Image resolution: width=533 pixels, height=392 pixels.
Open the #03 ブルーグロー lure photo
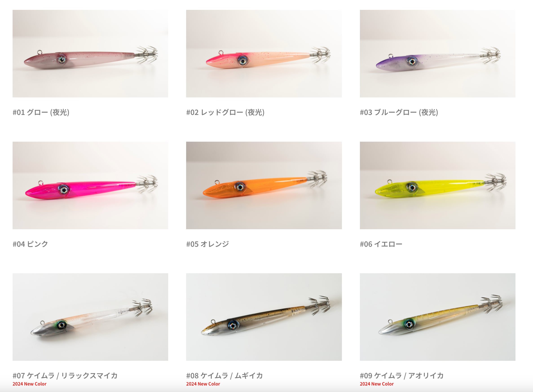click(x=437, y=54)
